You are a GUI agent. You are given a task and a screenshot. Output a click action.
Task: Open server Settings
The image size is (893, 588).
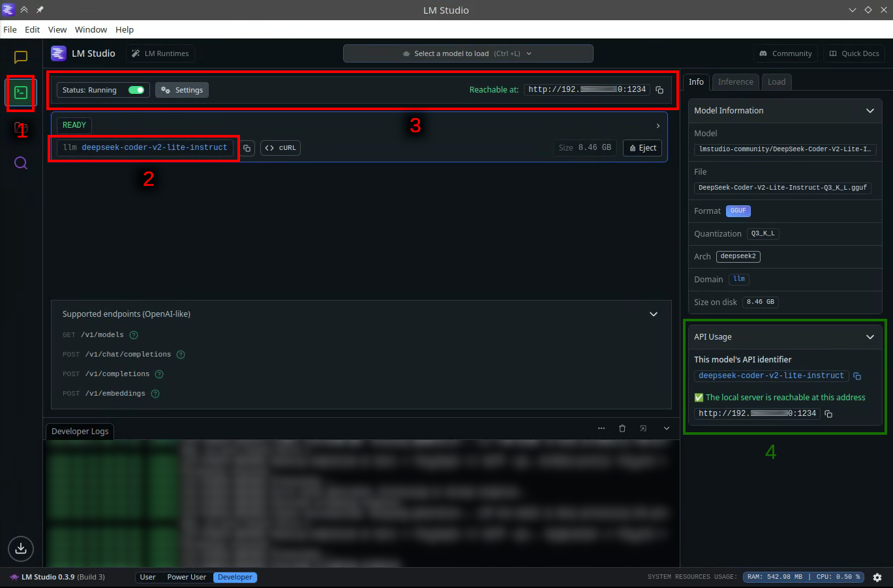[182, 90]
